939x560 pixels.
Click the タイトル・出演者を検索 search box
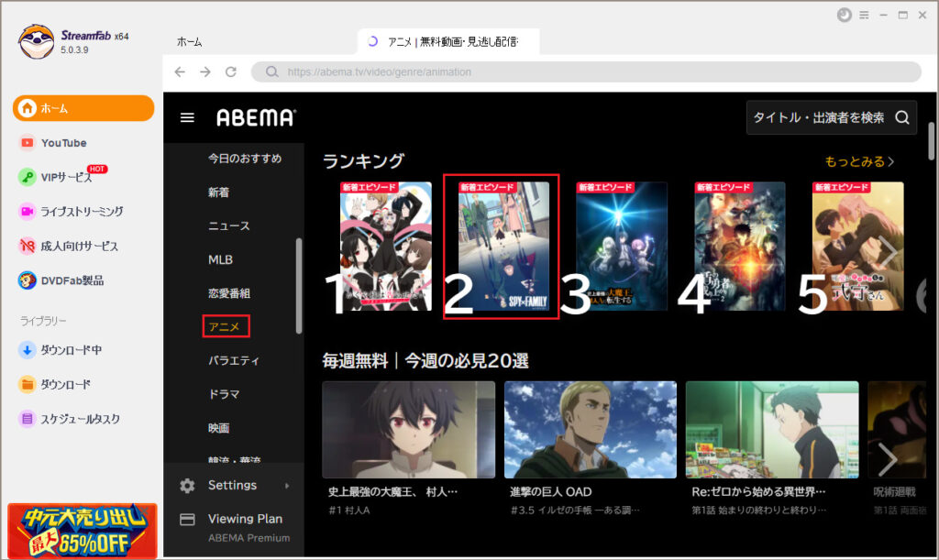coord(831,117)
